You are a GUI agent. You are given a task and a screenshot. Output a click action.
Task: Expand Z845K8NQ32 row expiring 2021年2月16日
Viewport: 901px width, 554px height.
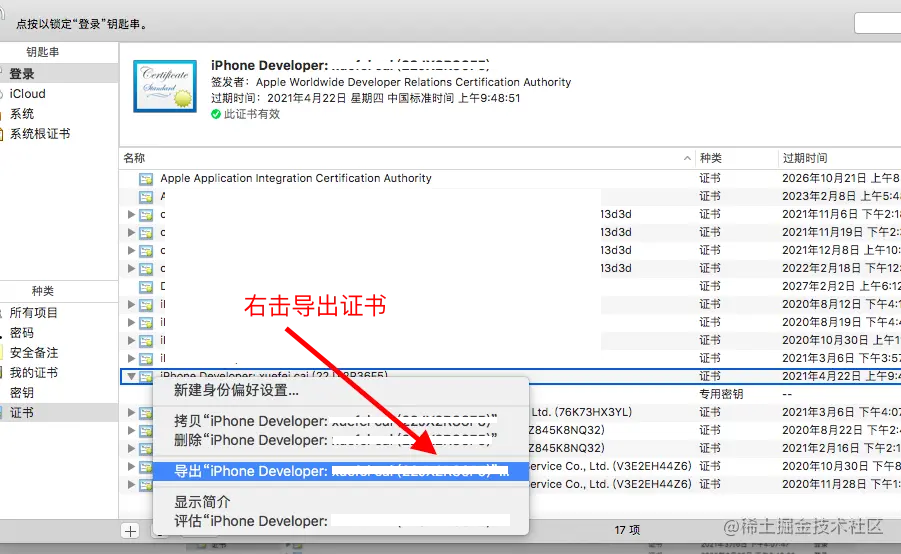coord(131,448)
